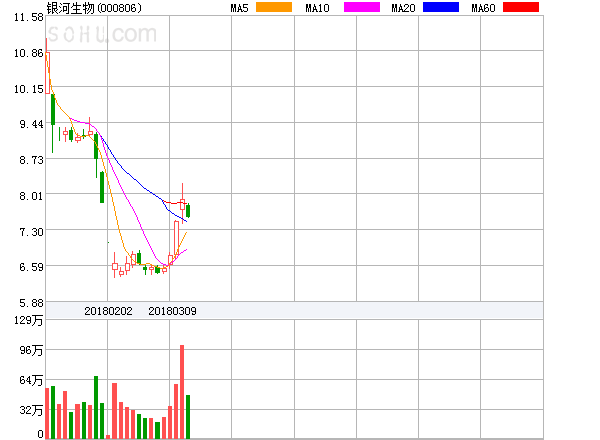Click the 20180309 date label
This screenshot has width=600, height=440.
(172, 311)
